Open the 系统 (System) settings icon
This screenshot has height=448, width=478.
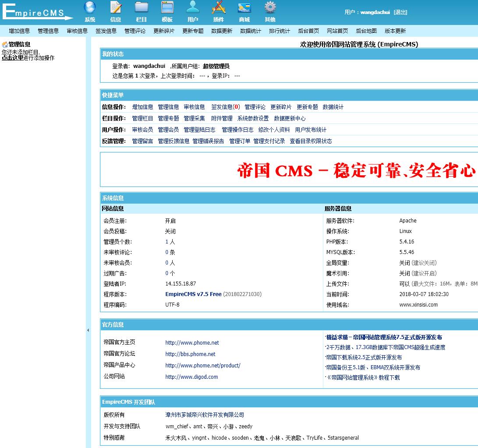tap(89, 11)
